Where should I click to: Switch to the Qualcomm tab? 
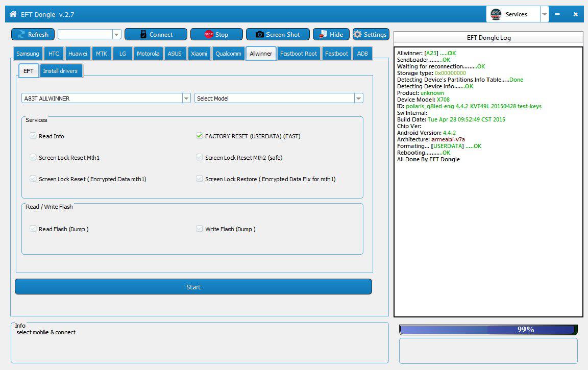coord(228,54)
